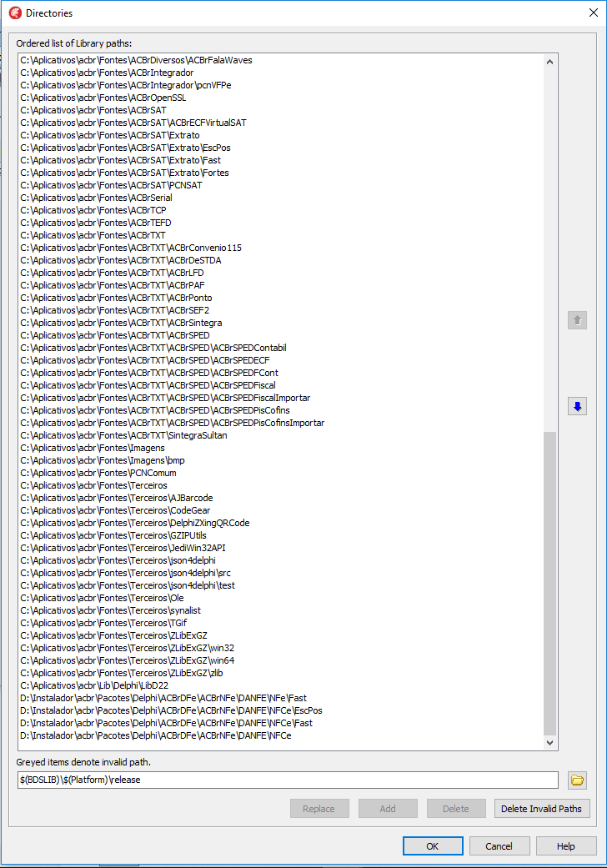The width and height of the screenshot is (607, 868).
Task: Select path ACBrSPED\ACBrSPEDContabil
Action: pyautogui.click(x=153, y=349)
